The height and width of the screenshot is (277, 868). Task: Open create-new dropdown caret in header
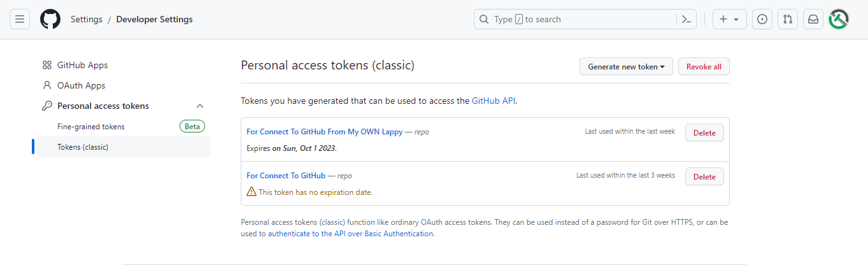click(736, 19)
